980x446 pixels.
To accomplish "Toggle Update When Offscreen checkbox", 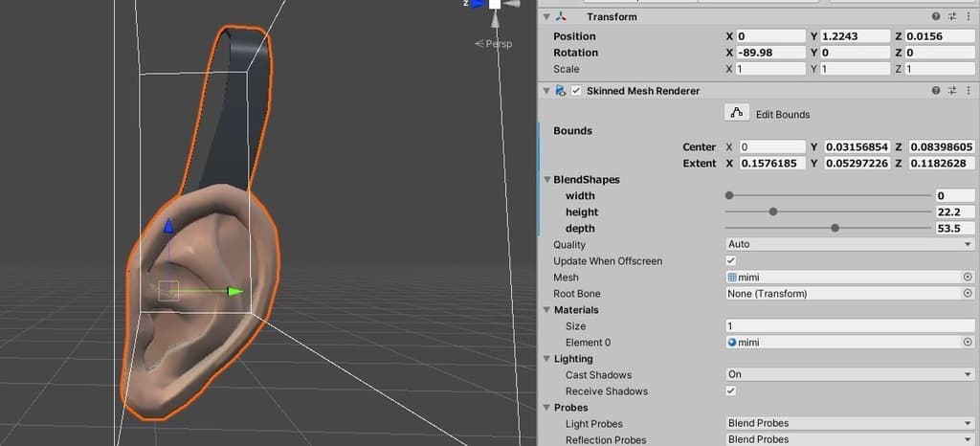I will (x=731, y=261).
